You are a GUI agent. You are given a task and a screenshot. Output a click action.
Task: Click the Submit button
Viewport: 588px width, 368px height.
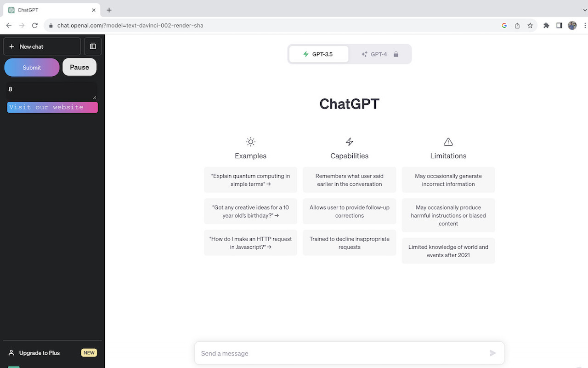point(32,67)
